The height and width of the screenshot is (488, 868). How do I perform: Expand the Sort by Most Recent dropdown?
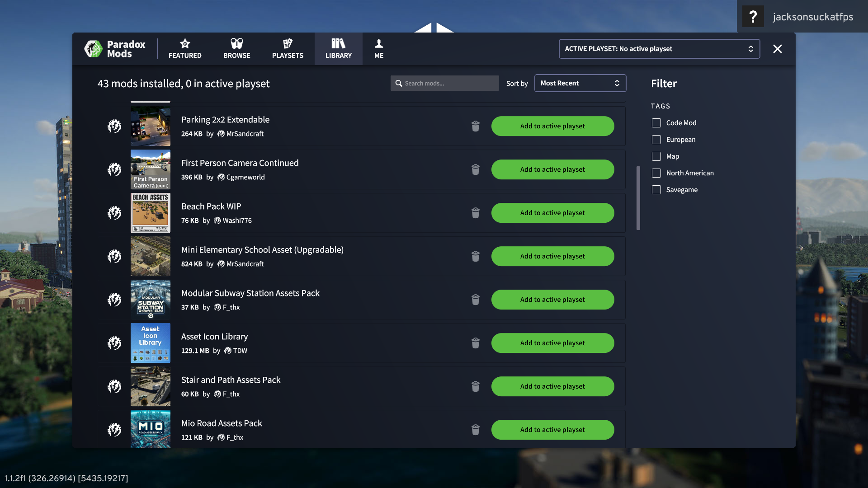(x=580, y=83)
